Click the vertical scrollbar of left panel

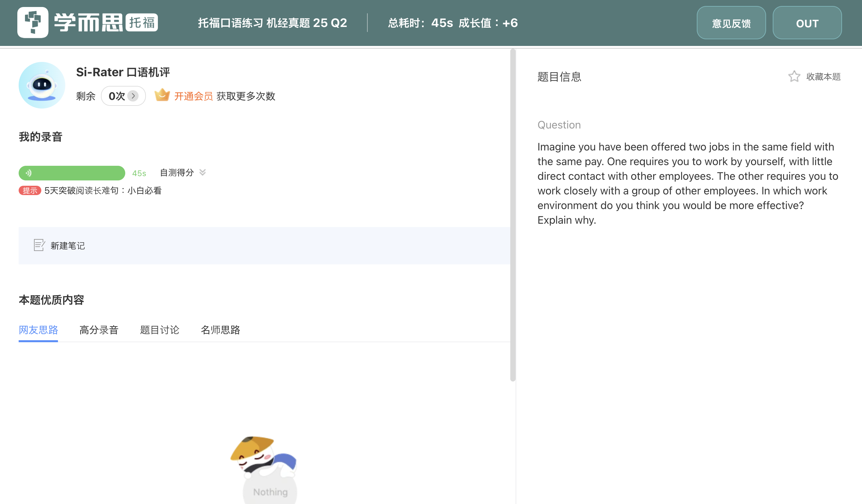[512, 215]
